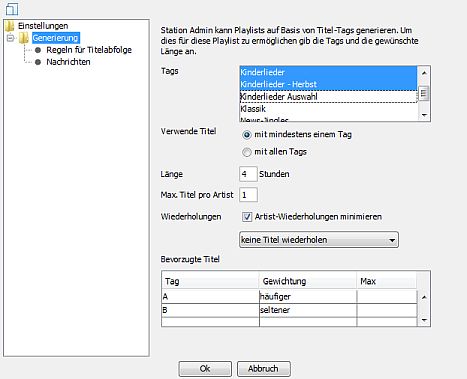Open Regeln für Titelabfolge
Screen dimensions: 467x379
(x=89, y=50)
